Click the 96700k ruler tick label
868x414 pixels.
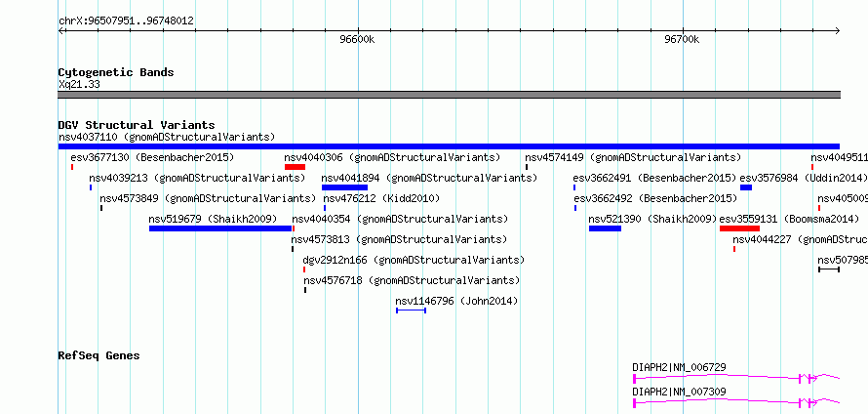(x=682, y=40)
